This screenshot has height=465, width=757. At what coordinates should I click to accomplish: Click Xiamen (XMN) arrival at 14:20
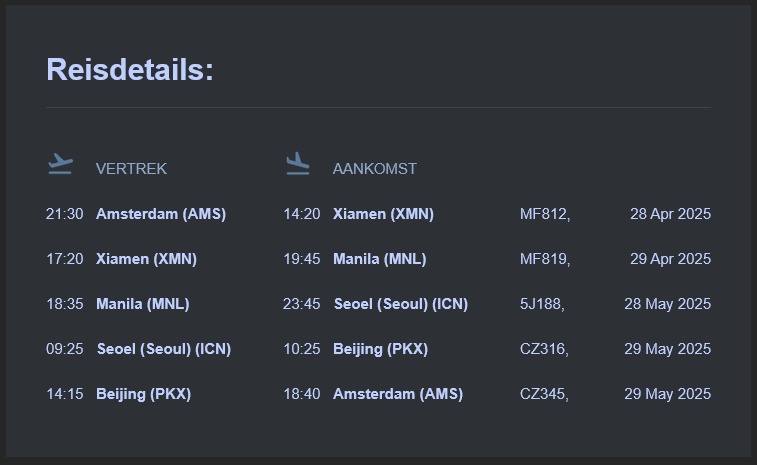tap(383, 214)
